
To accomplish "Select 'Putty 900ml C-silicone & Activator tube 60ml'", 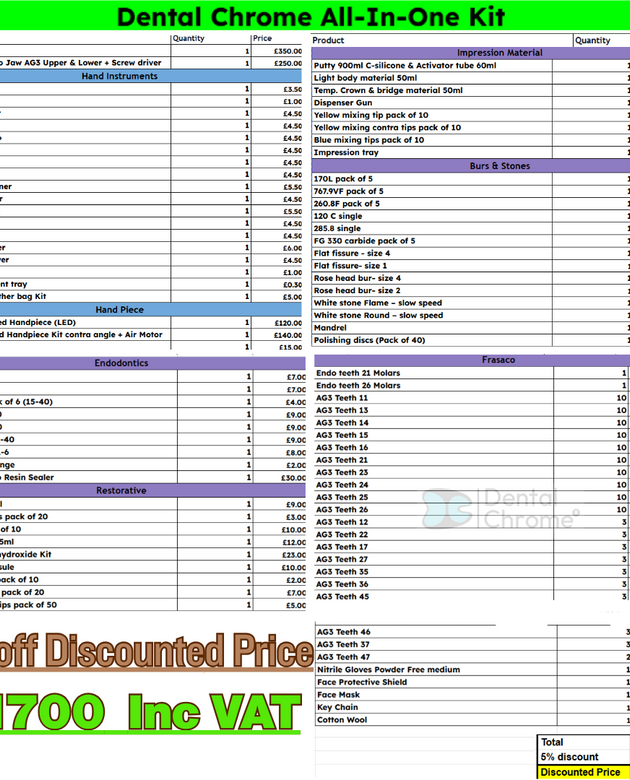I will [405, 65].
